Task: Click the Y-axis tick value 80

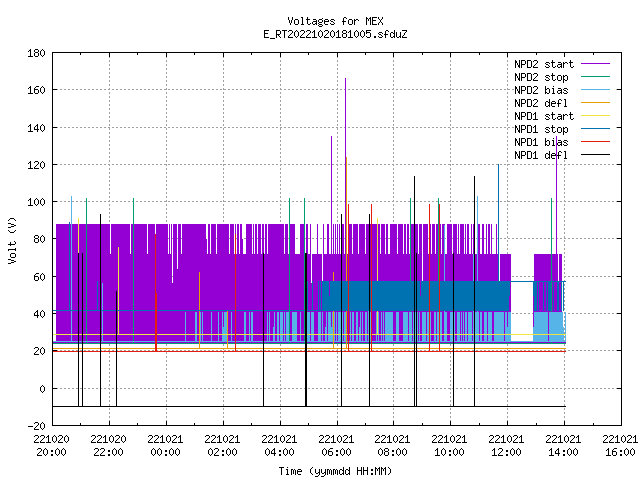Action: click(x=39, y=239)
